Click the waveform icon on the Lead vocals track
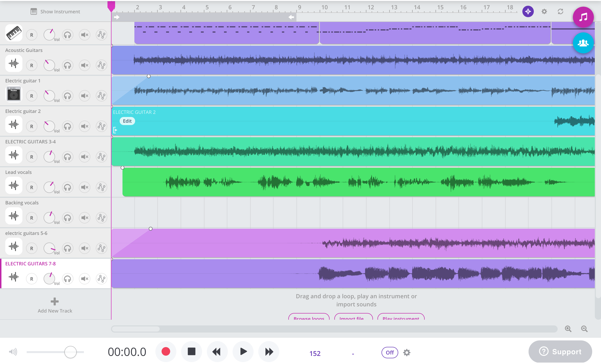This screenshot has height=364, width=601. coord(14,185)
